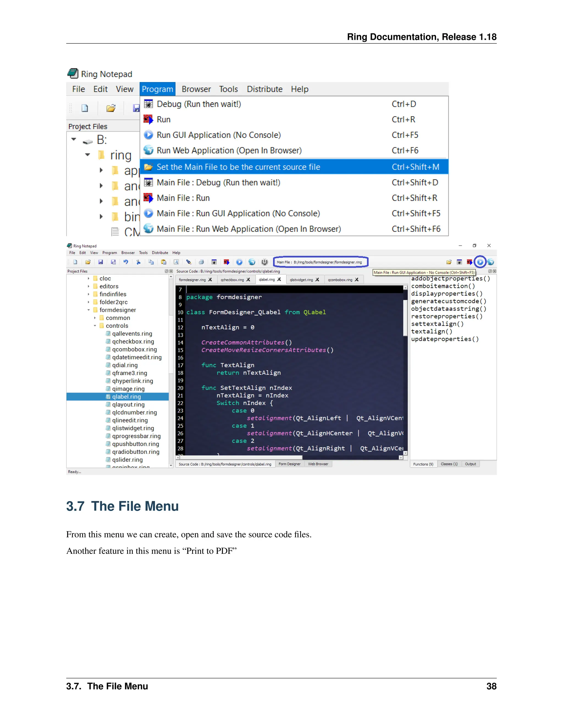This screenshot has width=563, height=728.
Task: Collapse the formdesigner folder
Action: pyautogui.click(x=89, y=310)
